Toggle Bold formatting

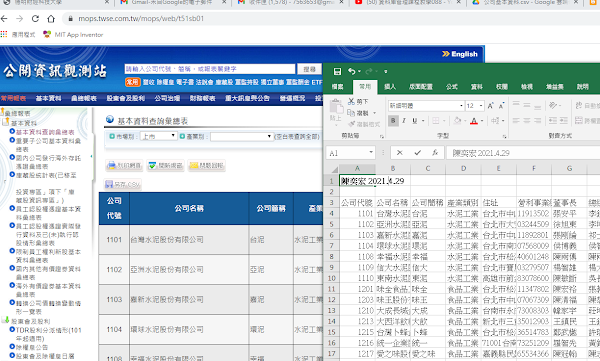coord(393,121)
